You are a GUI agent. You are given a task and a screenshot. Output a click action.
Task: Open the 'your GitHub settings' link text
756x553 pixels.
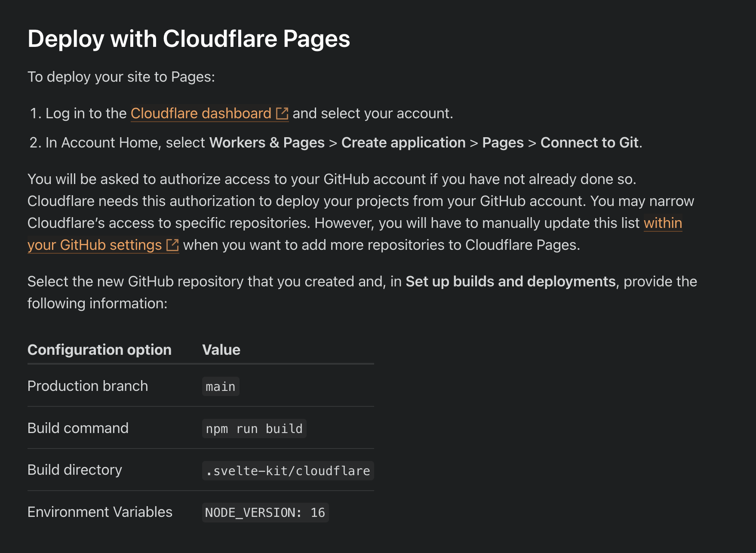(95, 245)
